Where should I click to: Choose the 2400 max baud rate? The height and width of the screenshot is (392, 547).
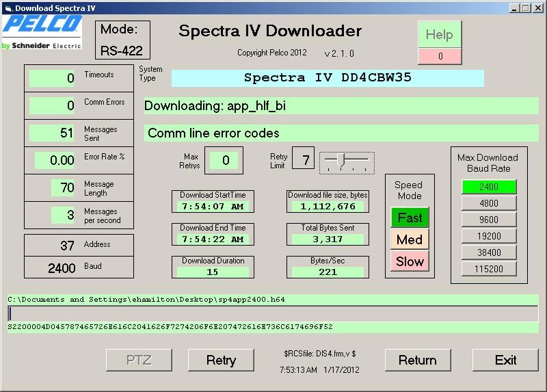point(489,187)
